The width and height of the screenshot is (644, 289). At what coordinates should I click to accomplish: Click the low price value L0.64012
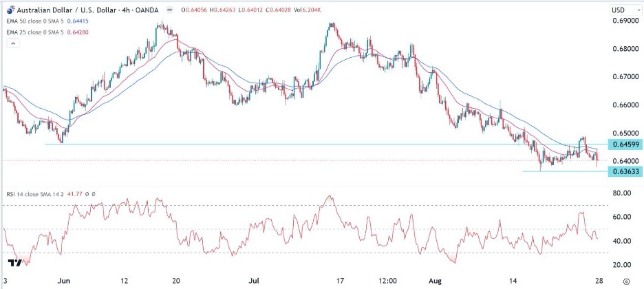250,10
